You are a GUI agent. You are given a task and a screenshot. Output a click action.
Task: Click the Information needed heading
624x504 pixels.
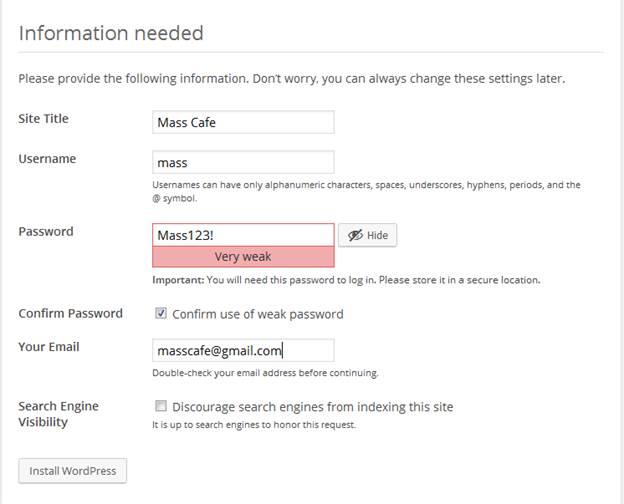coord(111,33)
